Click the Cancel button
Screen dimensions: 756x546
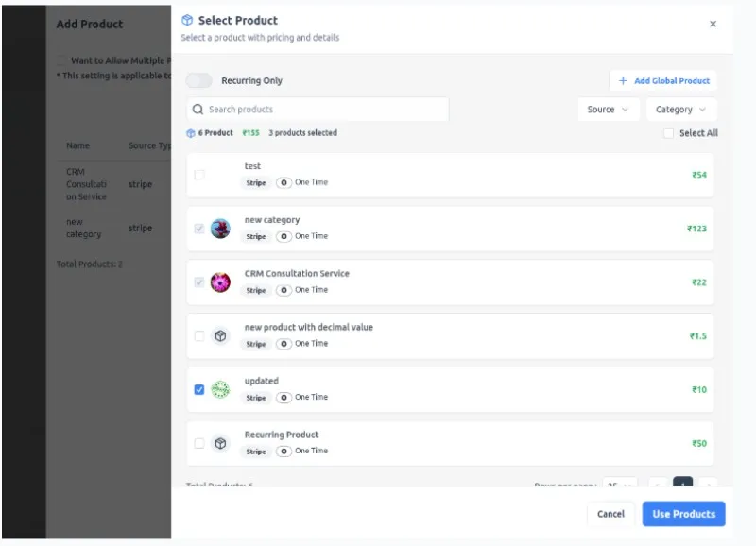[610, 514]
